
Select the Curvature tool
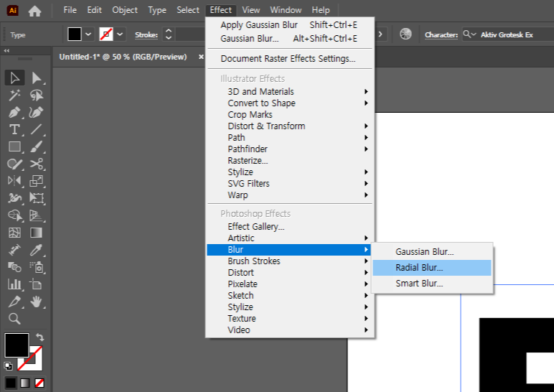coord(37,113)
